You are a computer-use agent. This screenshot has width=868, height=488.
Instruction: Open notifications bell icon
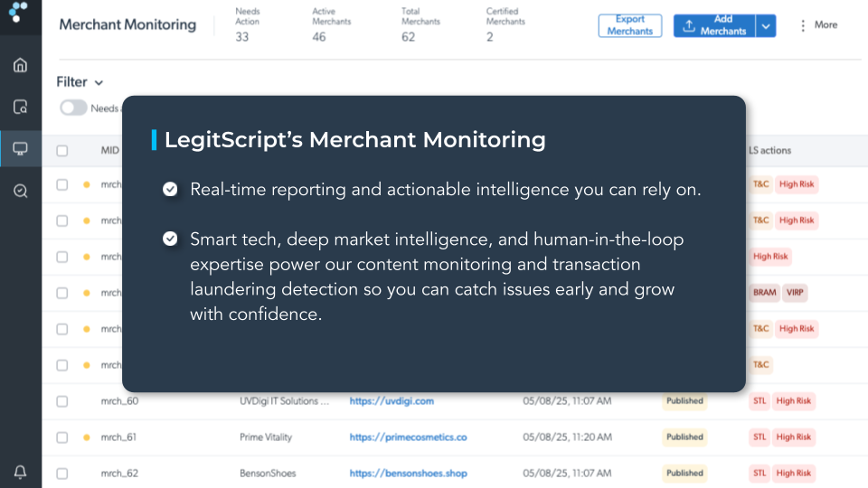tap(21, 472)
